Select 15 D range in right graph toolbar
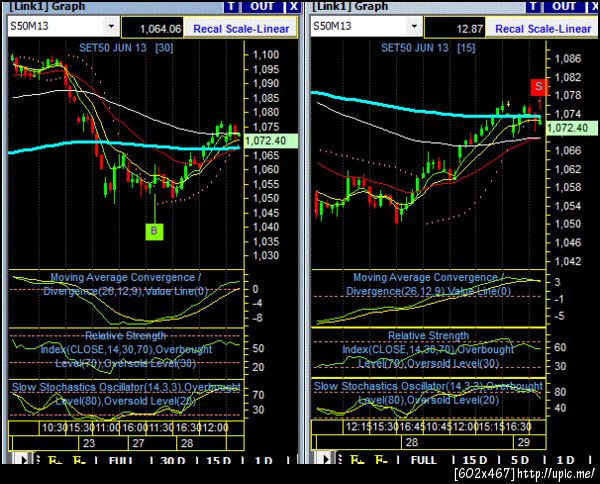 click(x=474, y=460)
